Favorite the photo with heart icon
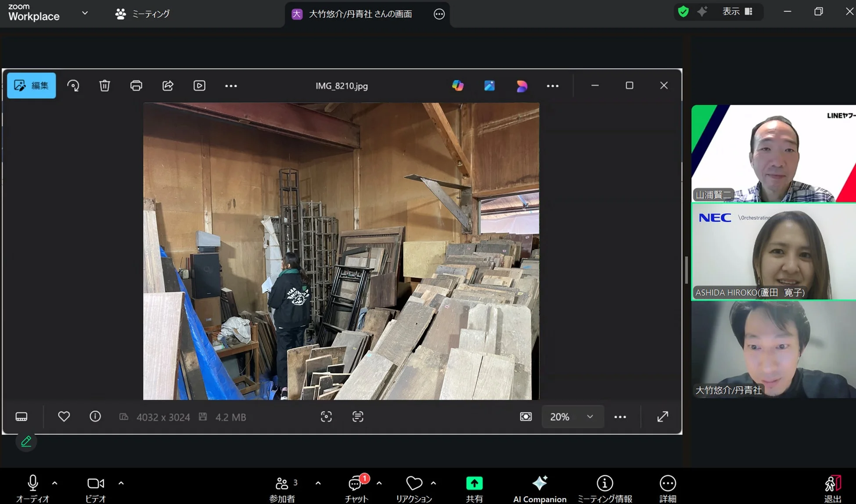Screen dimensions: 856x504 pos(64,417)
